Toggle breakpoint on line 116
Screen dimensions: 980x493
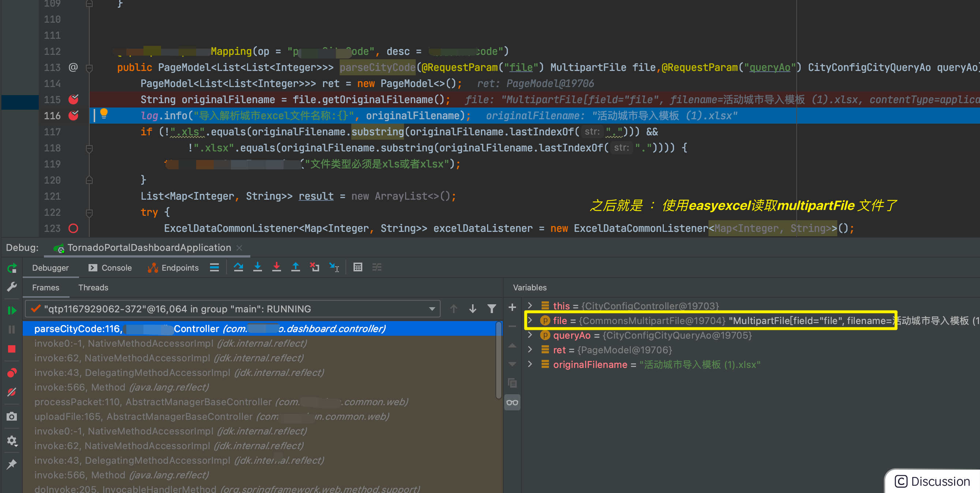[74, 116]
